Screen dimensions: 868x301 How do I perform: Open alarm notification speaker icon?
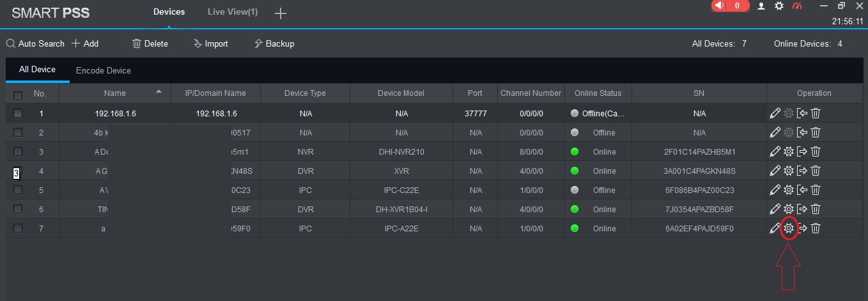click(720, 6)
